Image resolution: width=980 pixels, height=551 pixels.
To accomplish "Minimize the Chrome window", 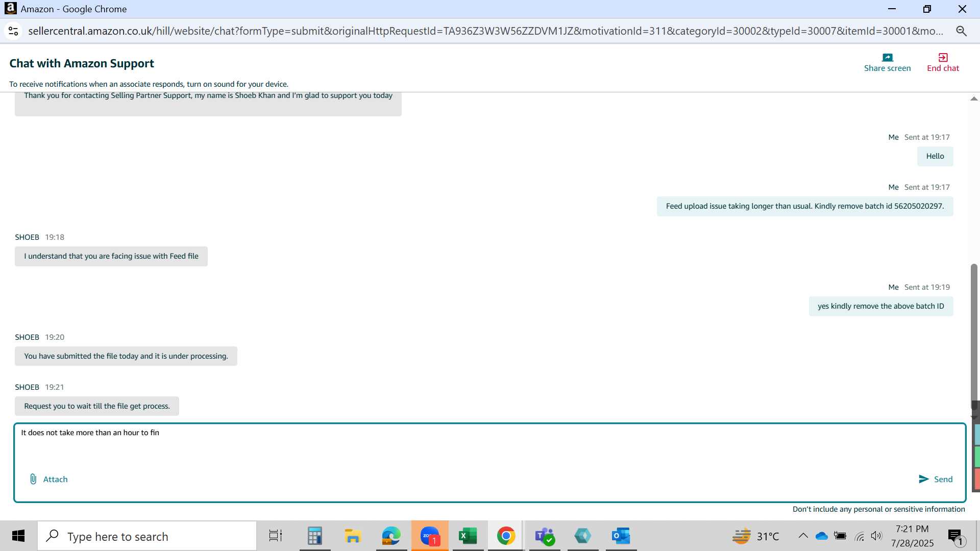I will (x=892, y=9).
